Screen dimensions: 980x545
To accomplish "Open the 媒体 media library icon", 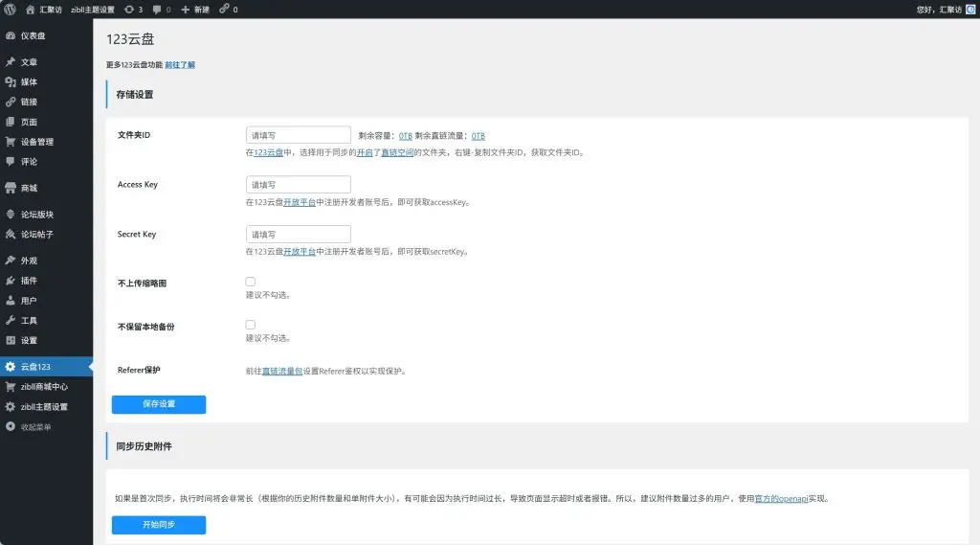I will [x=11, y=82].
